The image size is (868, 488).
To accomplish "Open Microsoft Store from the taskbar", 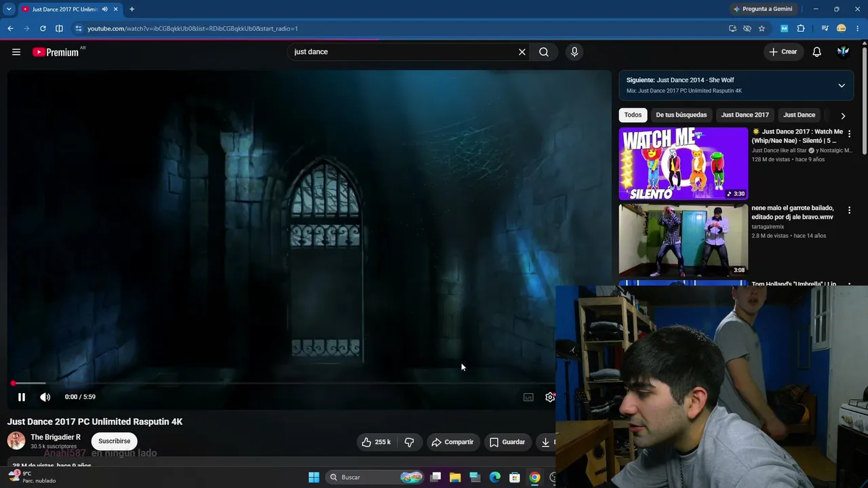I will click(515, 477).
